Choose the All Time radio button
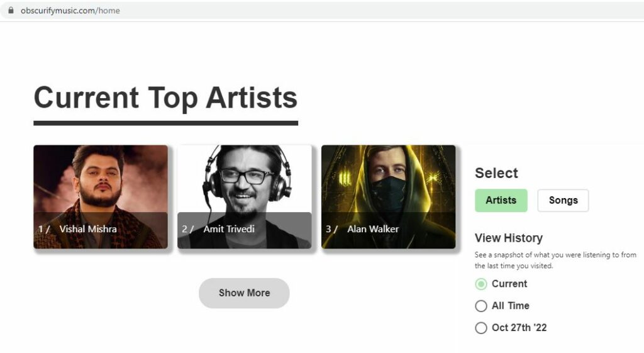 (x=481, y=306)
